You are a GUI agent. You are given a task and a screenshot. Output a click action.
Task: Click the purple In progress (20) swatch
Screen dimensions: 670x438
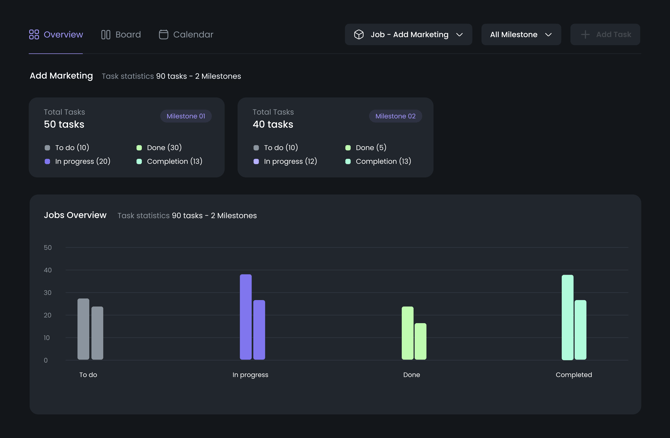(47, 161)
